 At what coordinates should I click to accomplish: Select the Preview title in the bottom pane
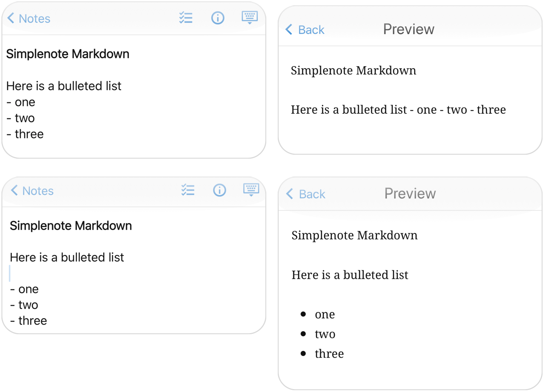click(410, 193)
